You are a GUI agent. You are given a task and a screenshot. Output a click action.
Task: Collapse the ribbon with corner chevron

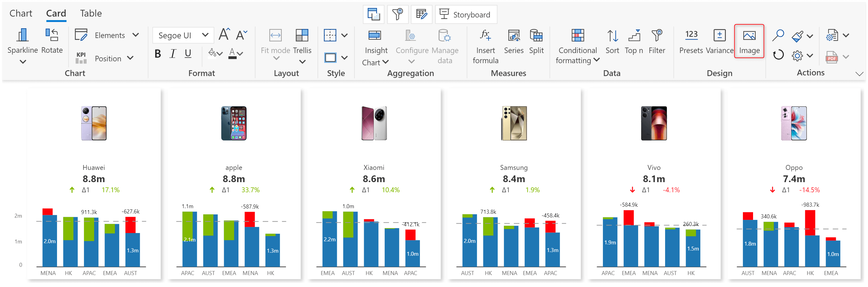coord(860,74)
